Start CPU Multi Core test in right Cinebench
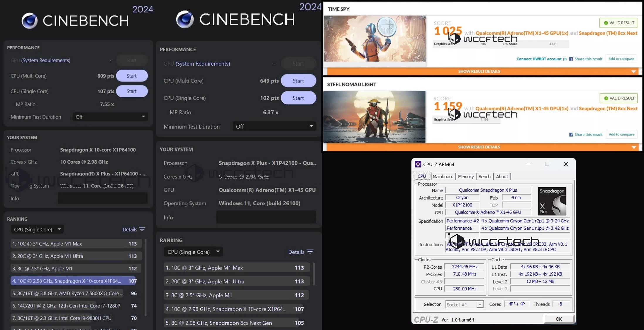Viewport: 644px width, 330px height. (298, 81)
